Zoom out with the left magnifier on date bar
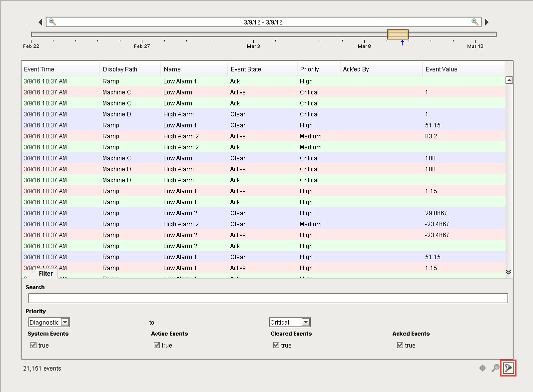This screenshot has height=392, width=533. tap(51, 22)
